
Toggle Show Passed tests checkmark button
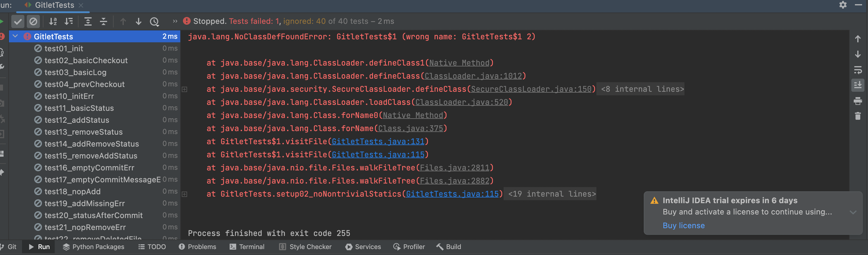point(18,21)
